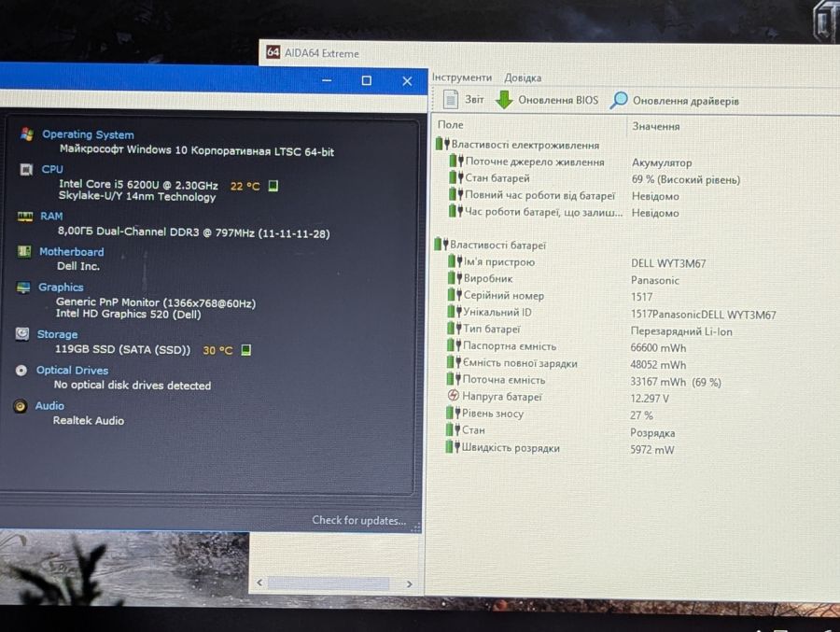
Task: Select the Поточне джерело живлення row
Action: point(571,162)
